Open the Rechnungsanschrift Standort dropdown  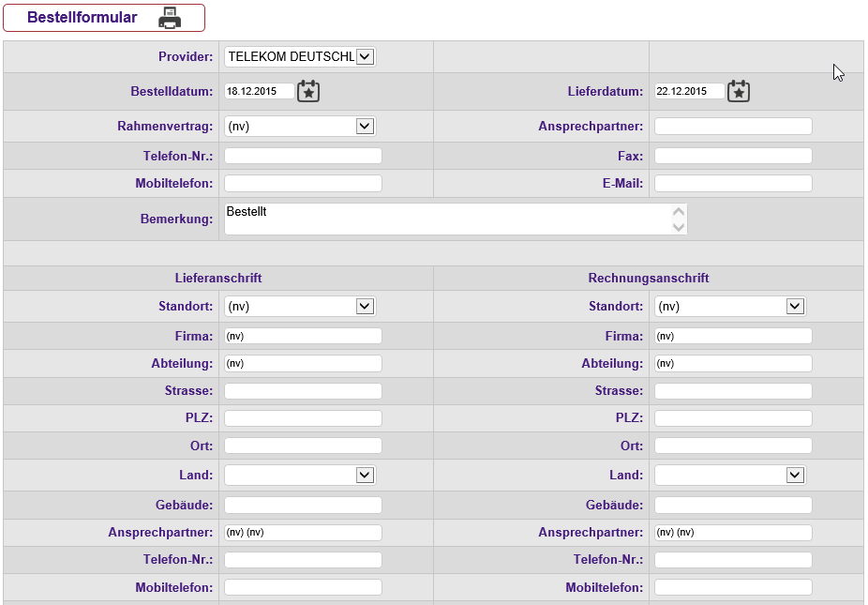(x=795, y=306)
